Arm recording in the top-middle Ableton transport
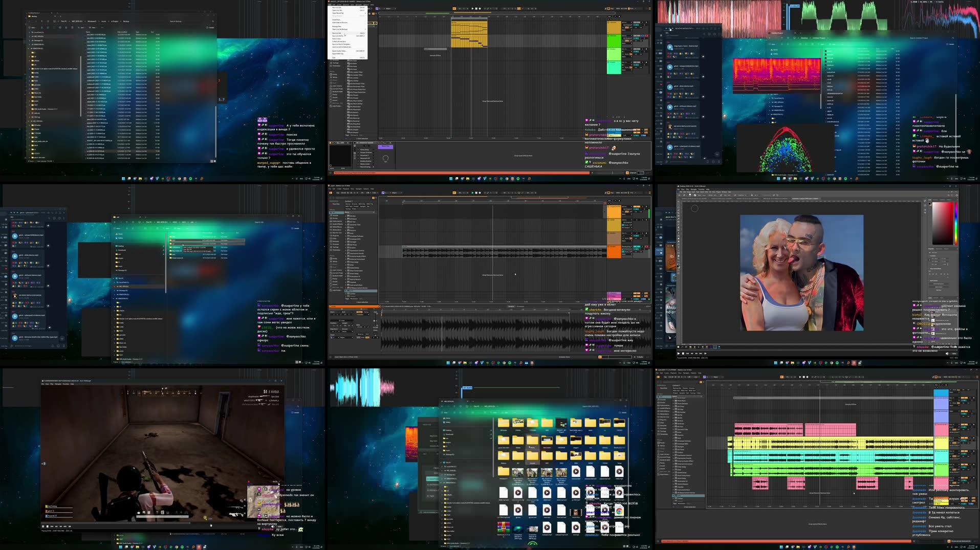 click(x=480, y=9)
